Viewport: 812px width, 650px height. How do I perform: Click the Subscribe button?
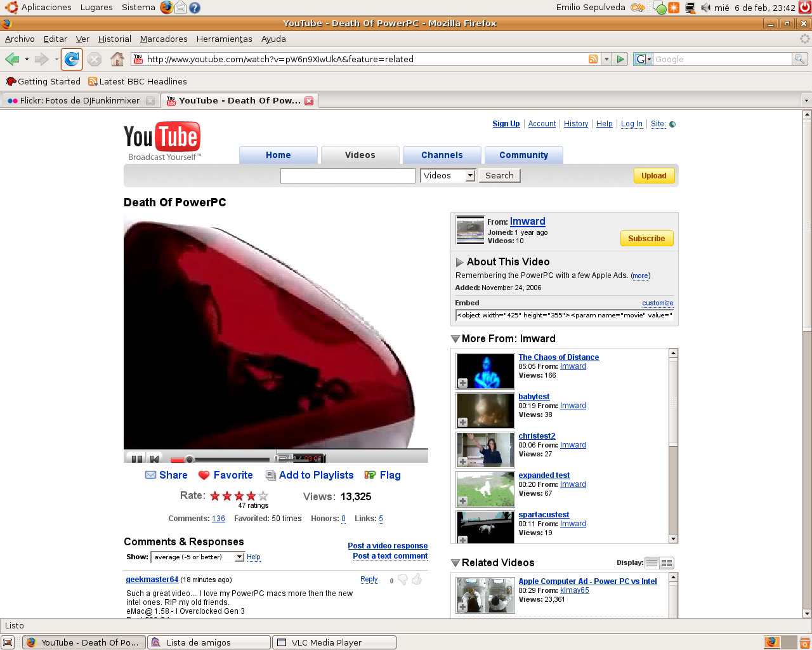click(646, 239)
